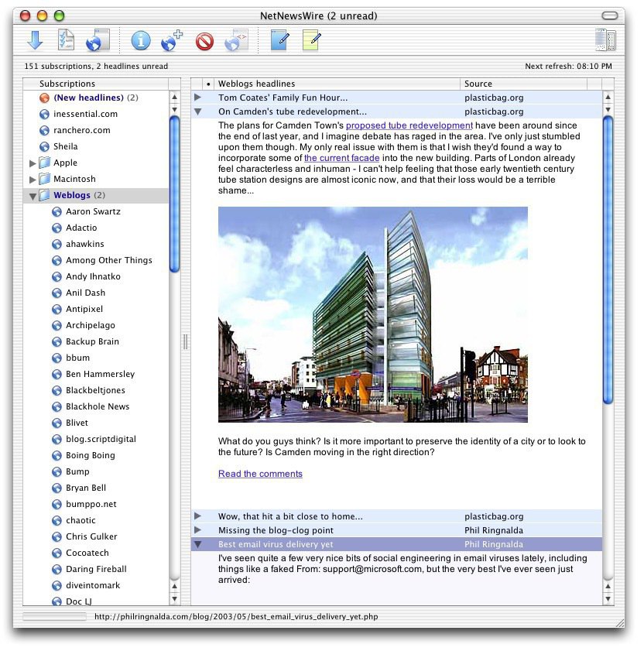The width and height of the screenshot is (644, 651).
Task: Click the Subscriptions column header
Action: (x=96, y=84)
